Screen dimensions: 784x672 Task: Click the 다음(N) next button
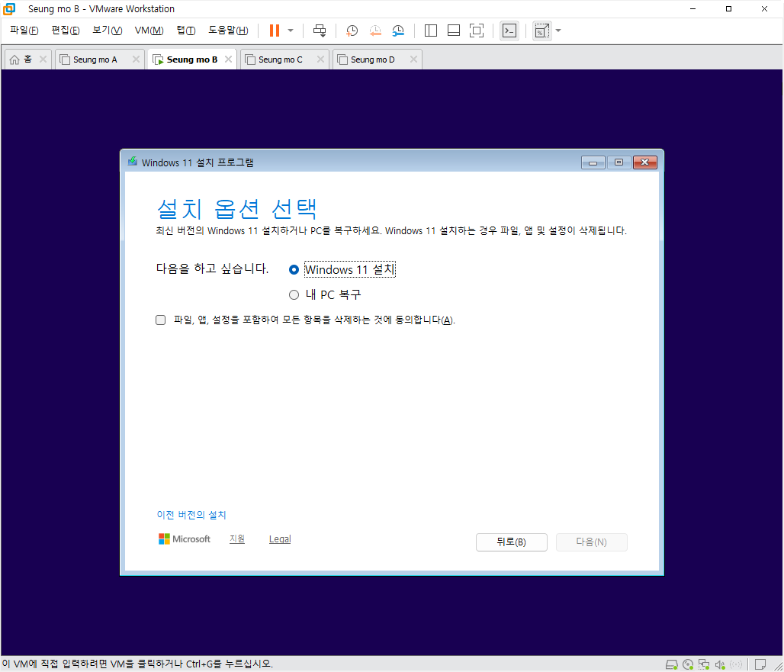point(592,542)
